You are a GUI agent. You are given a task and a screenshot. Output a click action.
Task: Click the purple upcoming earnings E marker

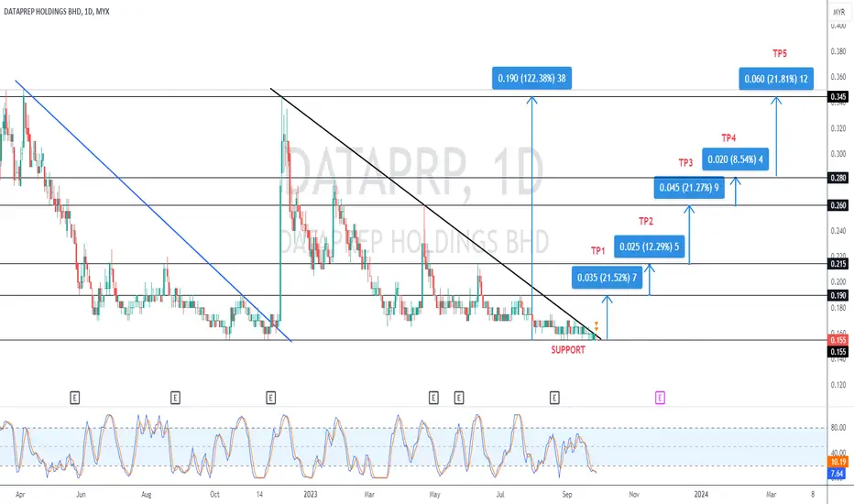(x=660, y=398)
